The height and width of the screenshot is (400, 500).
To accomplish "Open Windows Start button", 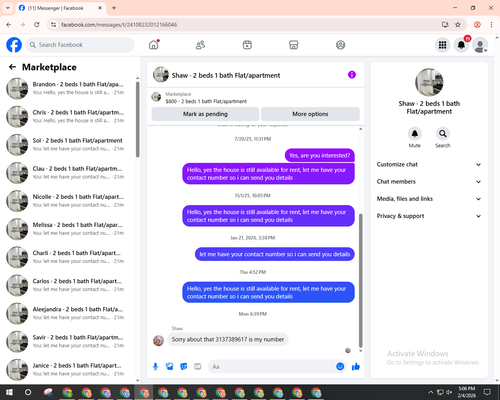I will point(9,392).
